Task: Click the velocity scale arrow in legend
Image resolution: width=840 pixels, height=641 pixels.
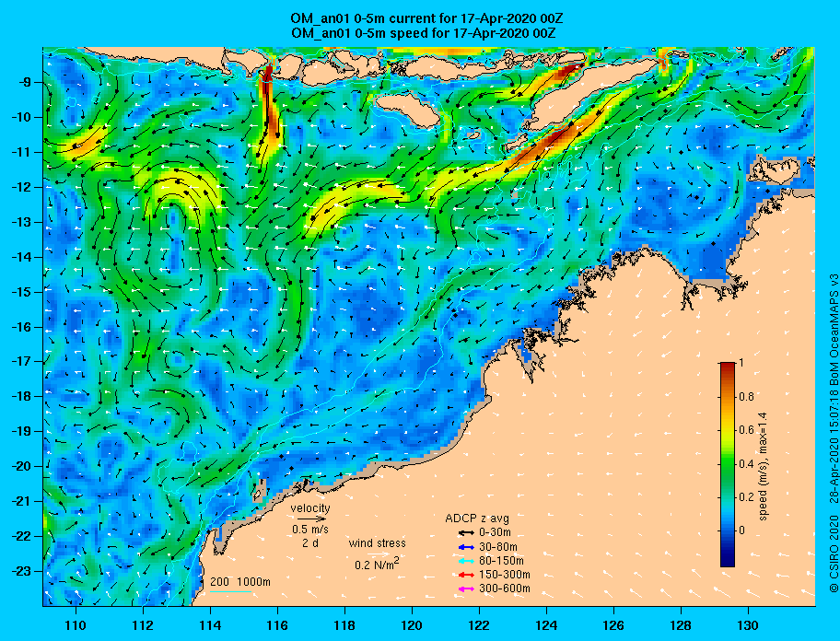Action: click(x=311, y=519)
